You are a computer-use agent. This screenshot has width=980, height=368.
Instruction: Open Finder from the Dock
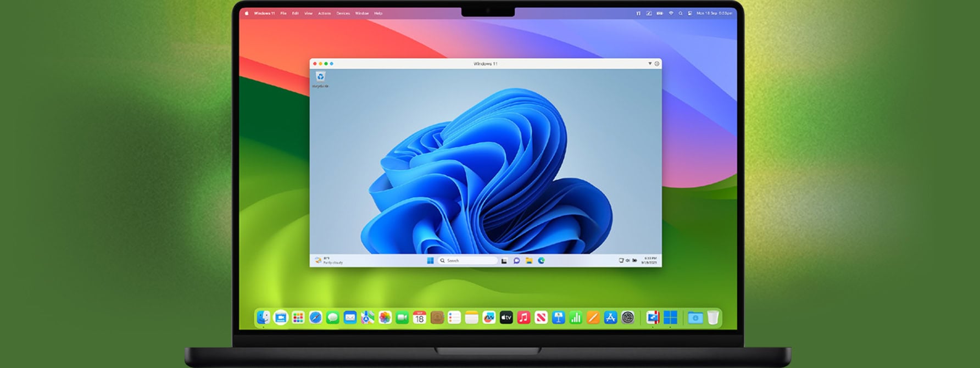point(264,317)
